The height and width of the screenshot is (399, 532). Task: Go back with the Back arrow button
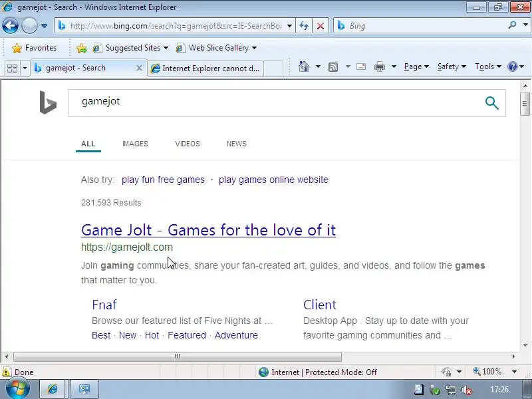[10, 25]
